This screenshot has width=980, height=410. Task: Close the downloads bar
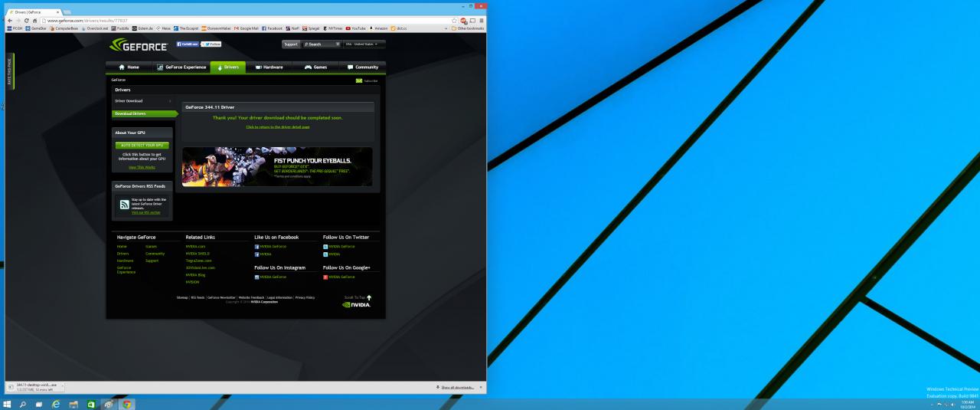(481, 388)
